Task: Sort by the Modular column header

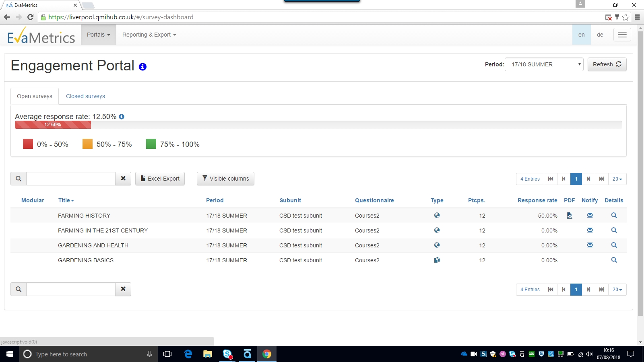Action: point(33,200)
